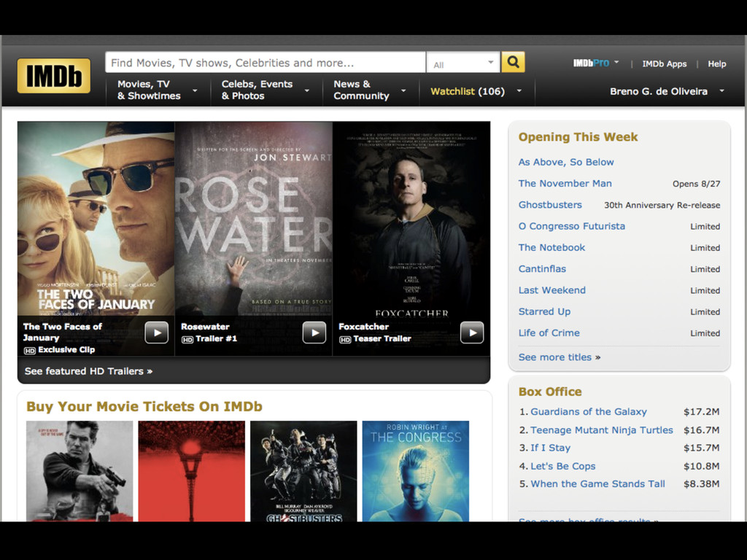The height and width of the screenshot is (560, 747).
Task: Click See featured HD Trailers link
Action: point(88,371)
